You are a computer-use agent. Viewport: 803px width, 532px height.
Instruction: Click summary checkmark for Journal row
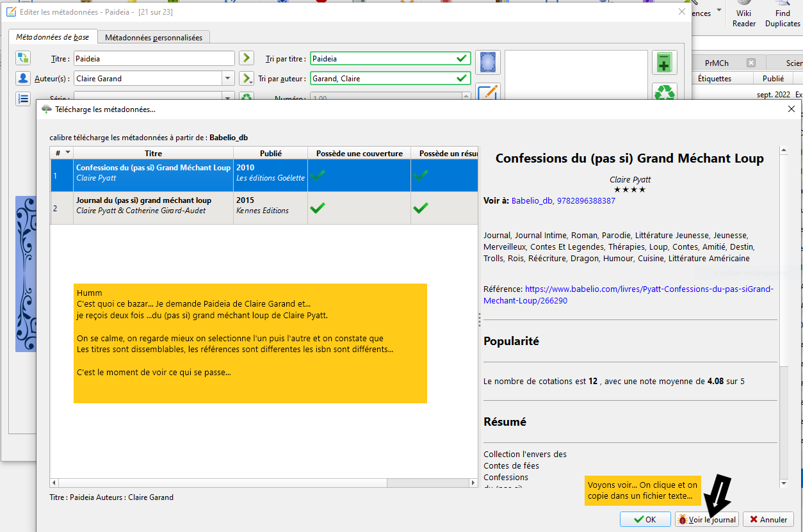pos(420,207)
